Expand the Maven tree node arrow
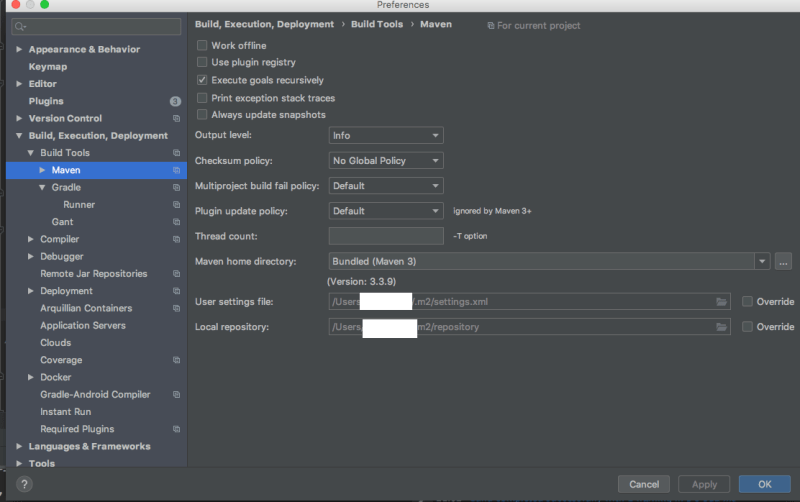 [42, 170]
